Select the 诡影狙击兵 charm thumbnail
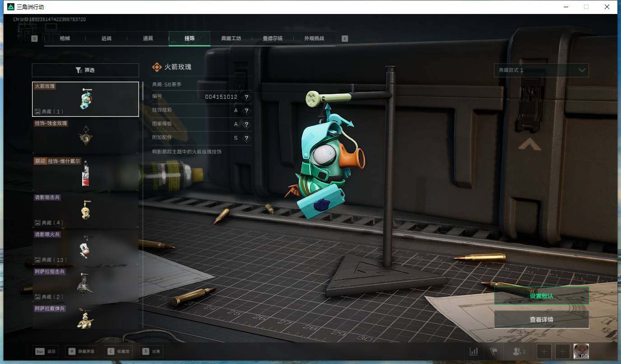Image resolution: width=621 pixels, height=364 pixels. click(85, 210)
